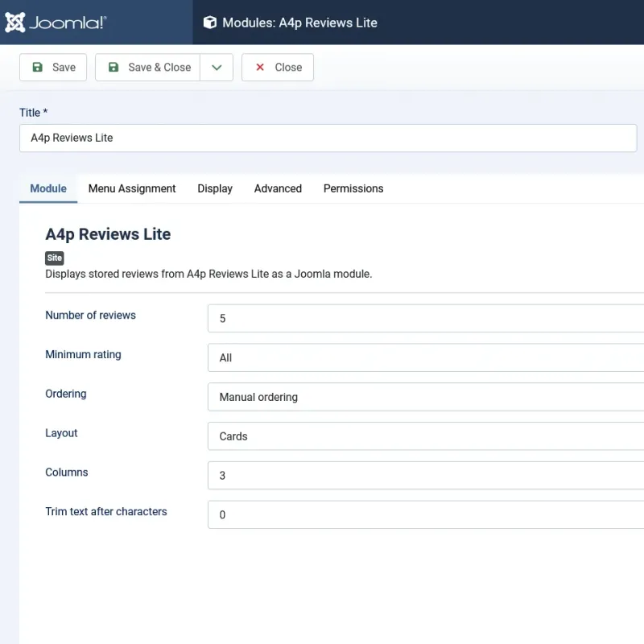Click the Modules cube icon in header

(210, 23)
